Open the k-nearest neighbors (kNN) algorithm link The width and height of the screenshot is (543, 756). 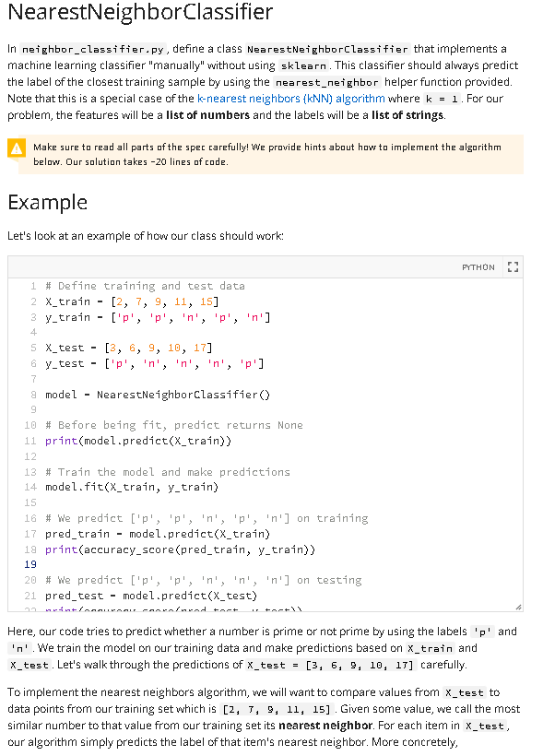pos(290,99)
